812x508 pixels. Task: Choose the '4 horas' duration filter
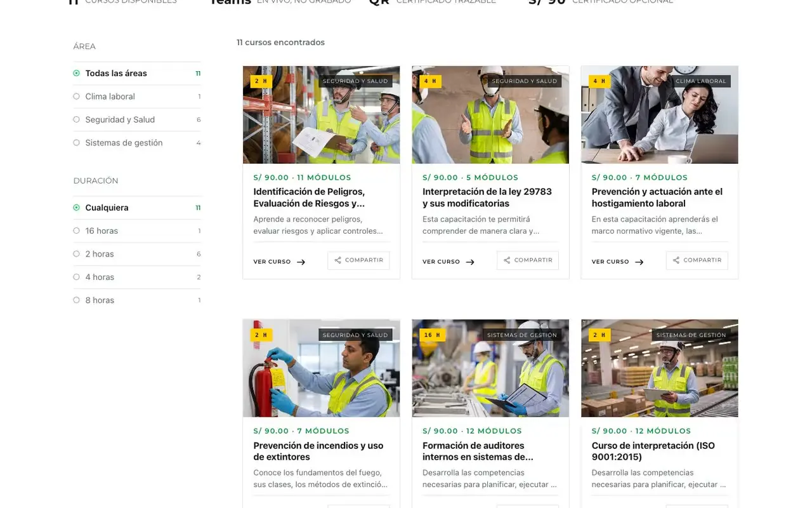tap(137, 277)
